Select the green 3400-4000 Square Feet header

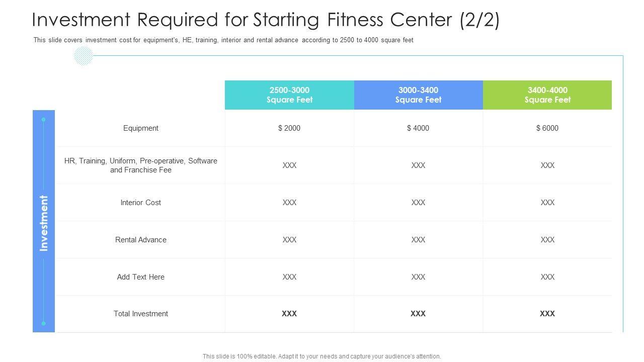tap(547, 95)
